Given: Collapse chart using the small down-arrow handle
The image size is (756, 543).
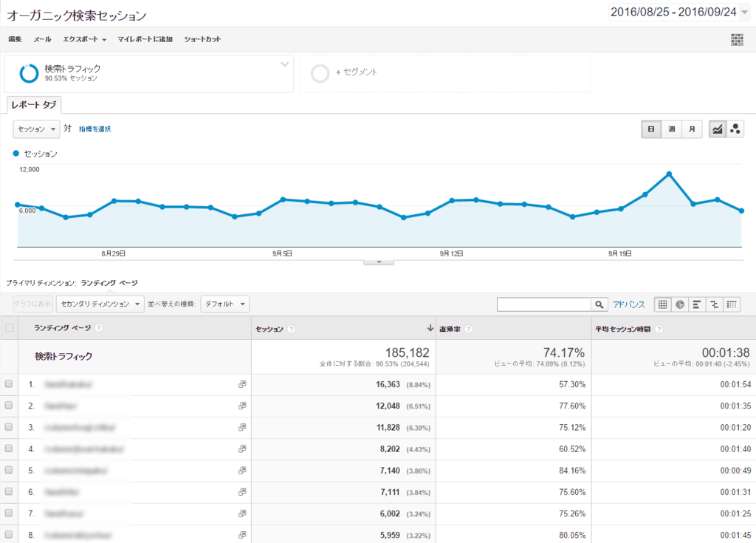Looking at the screenshot, I should pyautogui.click(x=379, y=262).
